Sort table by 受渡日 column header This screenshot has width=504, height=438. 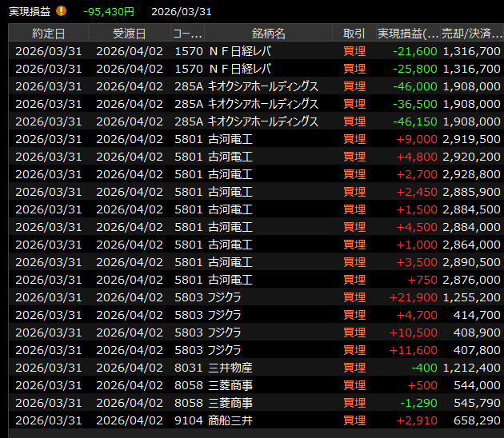pyautogui.click(x=129, y=33)
